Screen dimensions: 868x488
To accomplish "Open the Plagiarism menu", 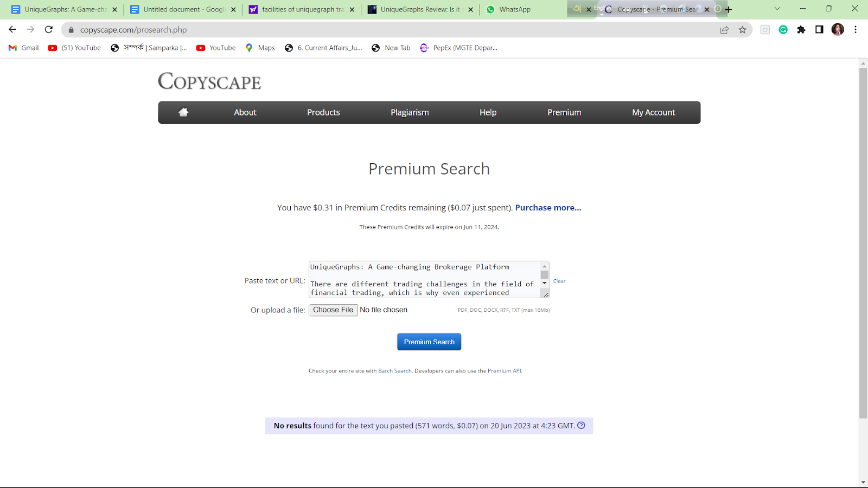I will coord(410,112).
